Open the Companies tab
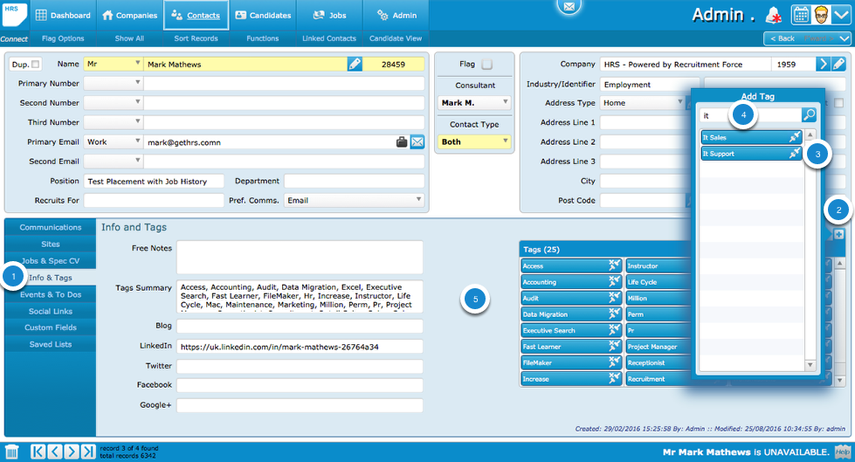Screen dimensions: 855x462 (x=130, y=15)
